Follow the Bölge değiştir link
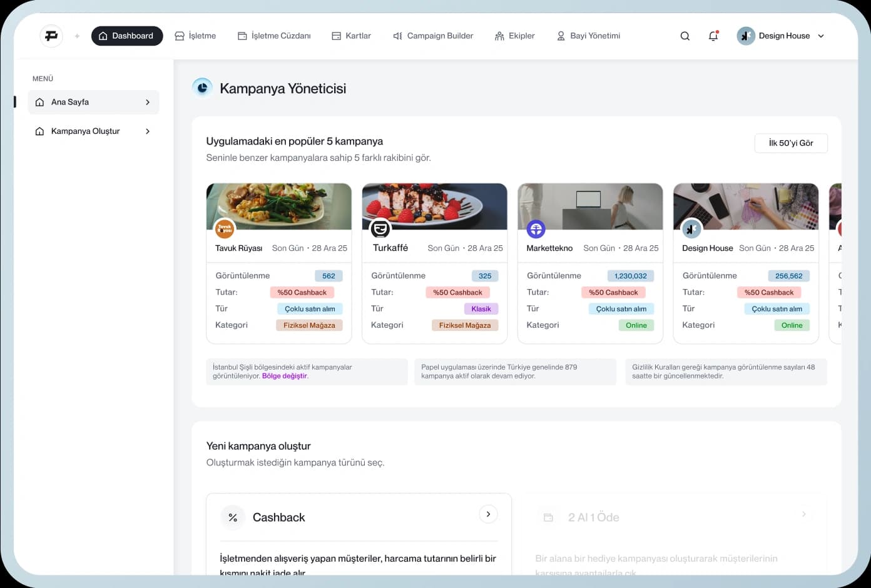This screenshot has height=588, width=871. coord(285,376)
